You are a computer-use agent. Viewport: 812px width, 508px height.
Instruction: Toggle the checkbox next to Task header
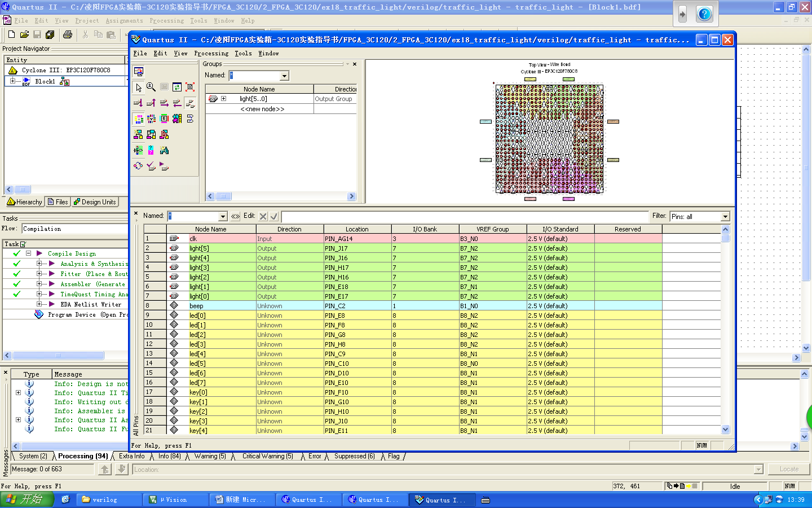click(x=23, y=244)
